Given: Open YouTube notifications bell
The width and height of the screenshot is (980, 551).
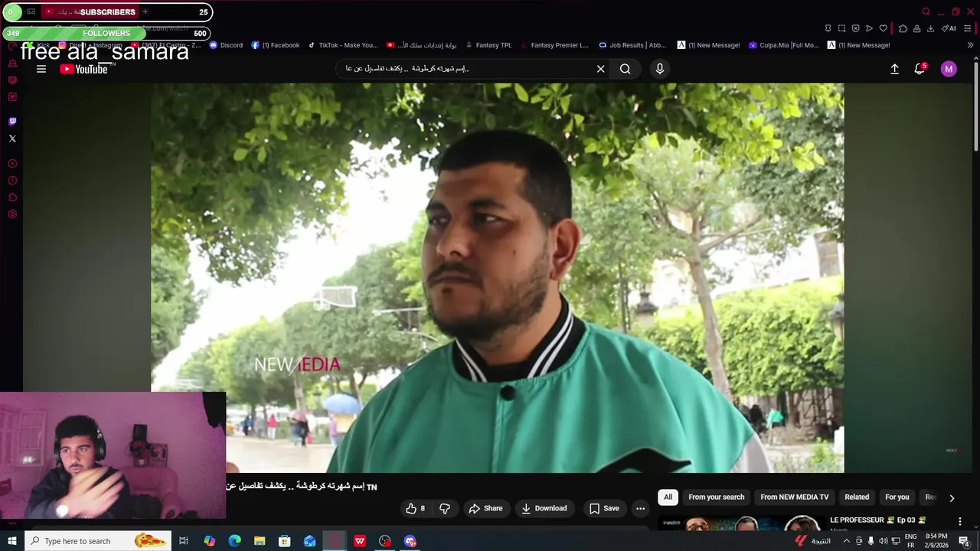Looking at the screenshot, I should [x=920, y=69].
